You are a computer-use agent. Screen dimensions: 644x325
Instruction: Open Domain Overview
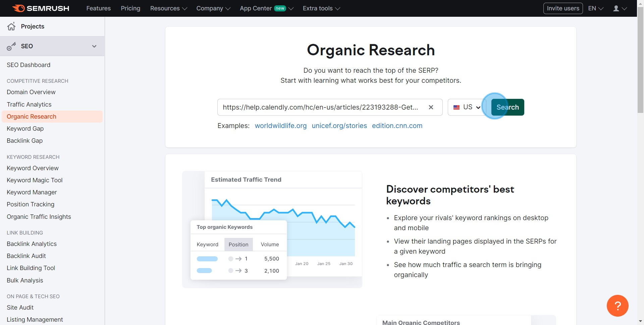[x=31, y=92]
